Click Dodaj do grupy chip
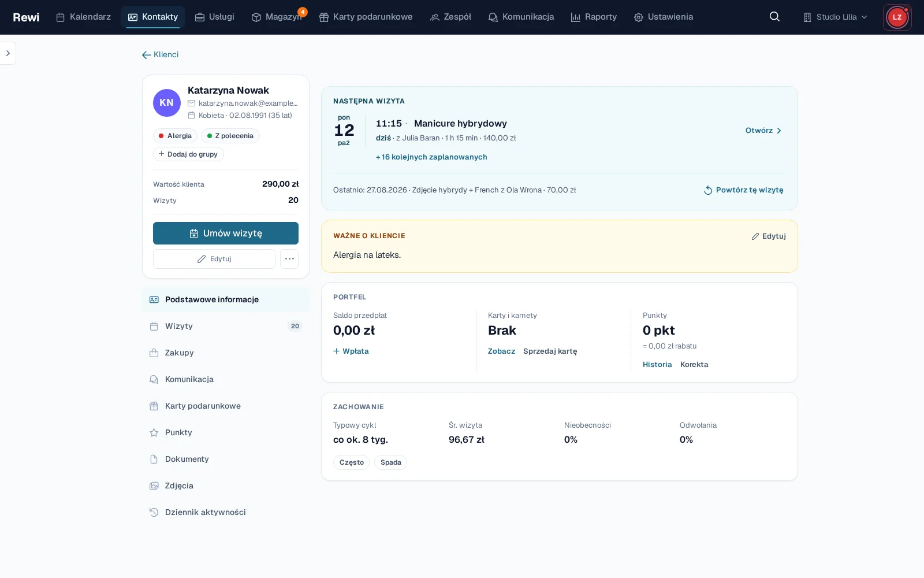The image size is (924, 578). (188, 154)
